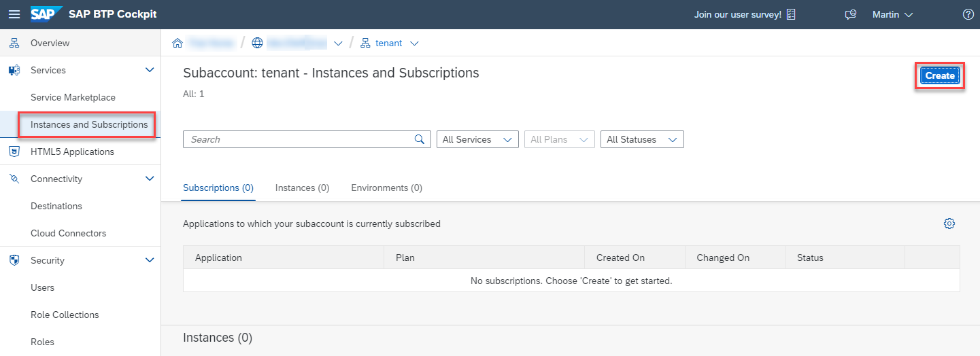This screenshot has height=356, width=980.
Task: Open the user survey link
Action: click(737, 14)
